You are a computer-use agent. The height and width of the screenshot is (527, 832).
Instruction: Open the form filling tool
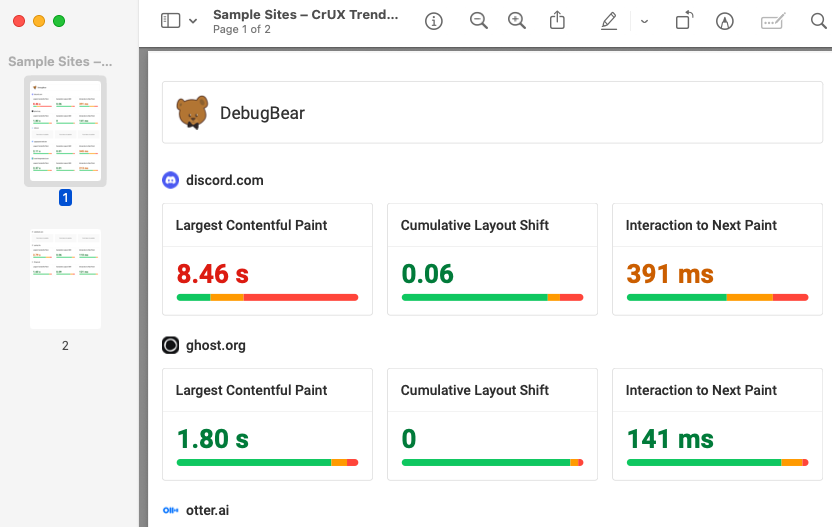773,21
